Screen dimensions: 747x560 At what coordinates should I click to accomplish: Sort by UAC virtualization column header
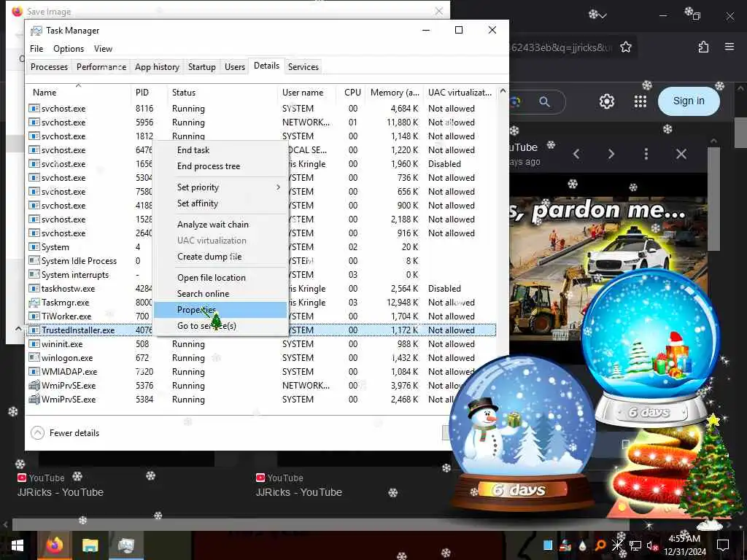pyautogui.click(x=460, y=93)
